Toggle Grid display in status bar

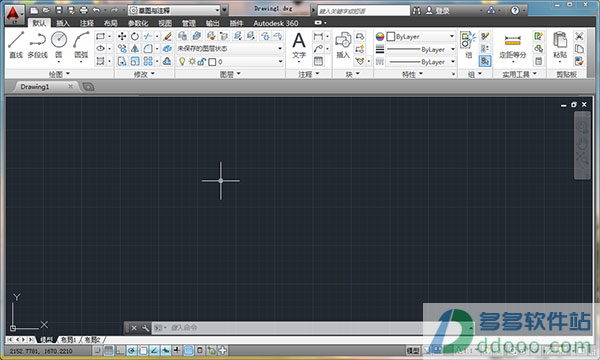pyautogui.click(x=109, y=350)
